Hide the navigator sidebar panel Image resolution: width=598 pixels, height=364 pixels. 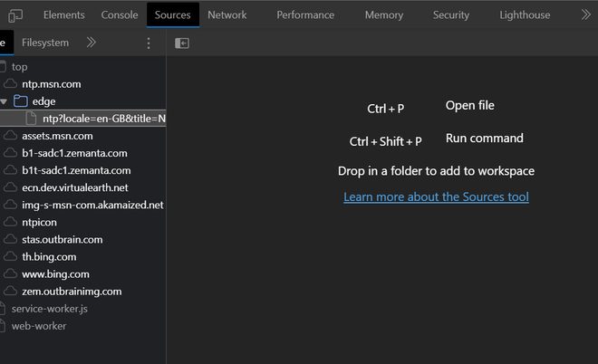click(x=182, y=43)
